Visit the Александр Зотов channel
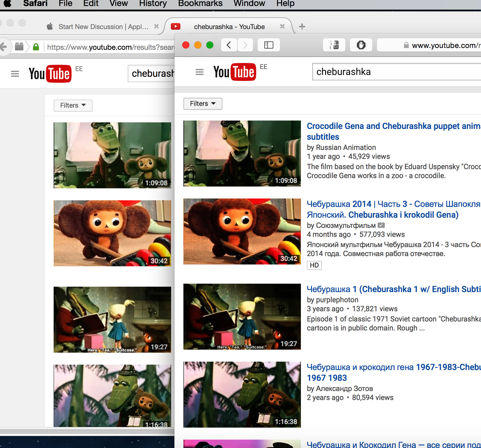Viewport: 481px width, 448px height. (x=344, y=389)
